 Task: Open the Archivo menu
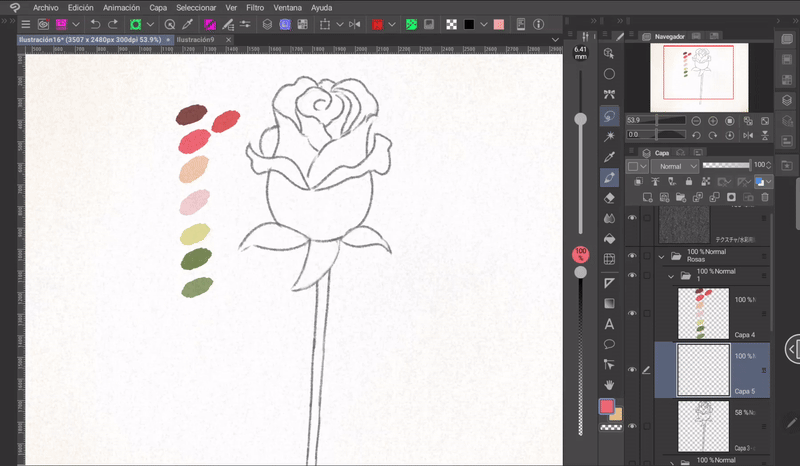point(45,7)
